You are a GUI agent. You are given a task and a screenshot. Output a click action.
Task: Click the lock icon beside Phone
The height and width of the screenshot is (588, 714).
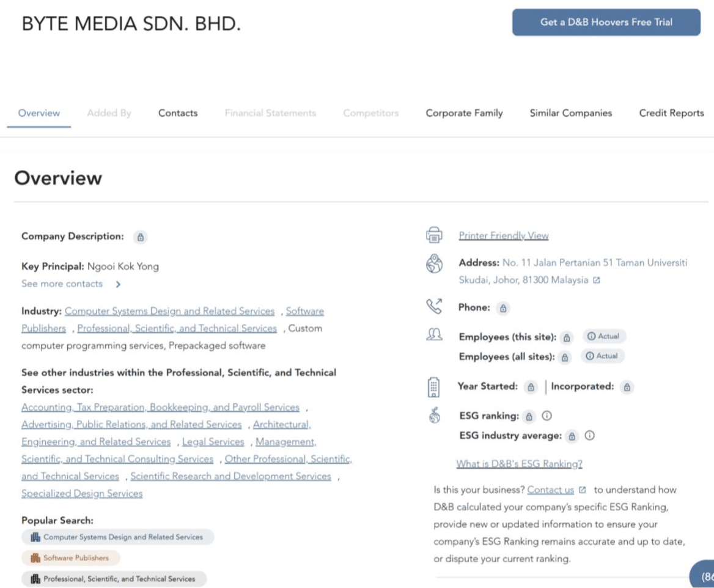click(502, 308)
